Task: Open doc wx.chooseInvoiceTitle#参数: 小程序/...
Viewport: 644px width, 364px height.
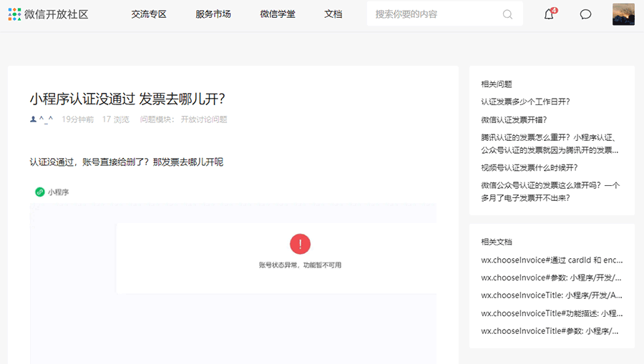Action: [x=550, y=331]
